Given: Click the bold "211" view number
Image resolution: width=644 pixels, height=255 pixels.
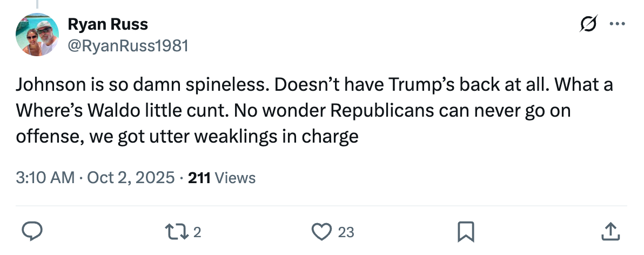Looking at the screenshot, I should [x=199, y=177].
